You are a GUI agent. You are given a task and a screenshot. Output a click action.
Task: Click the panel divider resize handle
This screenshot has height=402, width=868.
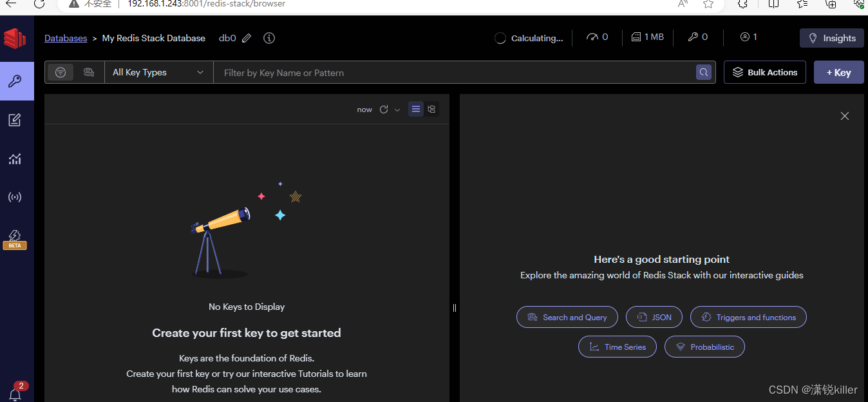click(455, 308)
